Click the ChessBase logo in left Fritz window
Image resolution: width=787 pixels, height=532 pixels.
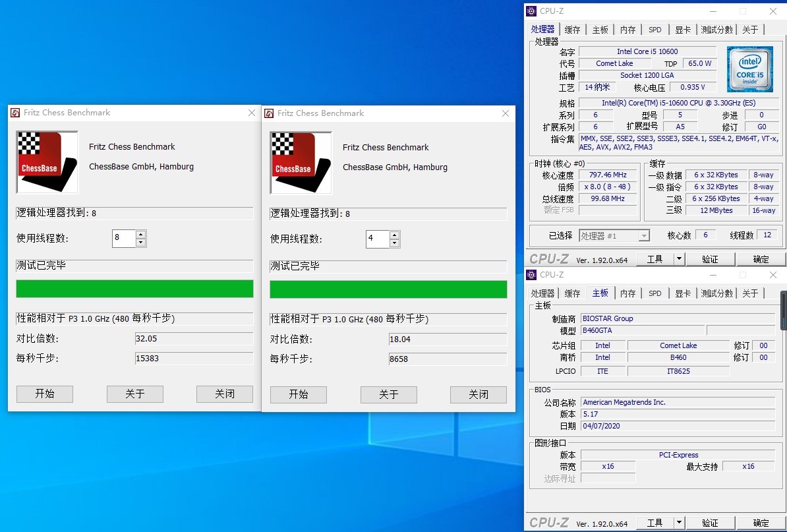click(x=47, y=162)
